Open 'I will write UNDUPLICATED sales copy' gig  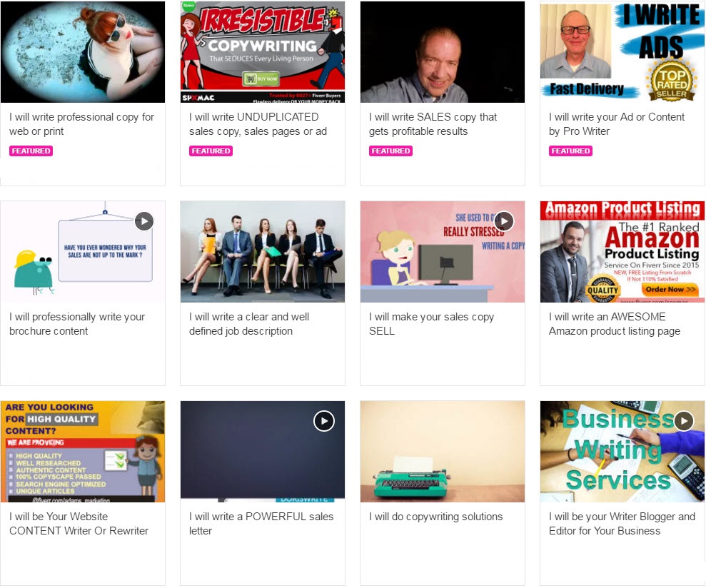[258, 124]
